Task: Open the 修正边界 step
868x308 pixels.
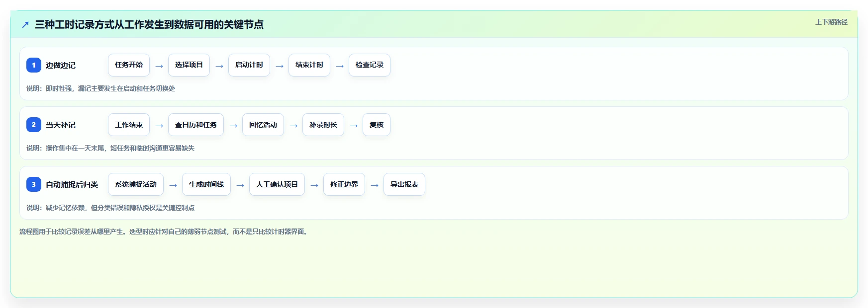Action: tap(344, 184)
